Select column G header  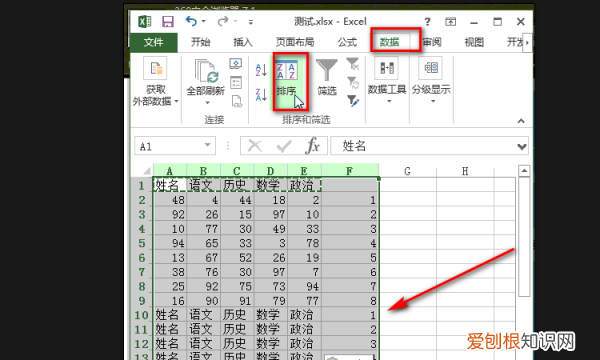point(408,171)
